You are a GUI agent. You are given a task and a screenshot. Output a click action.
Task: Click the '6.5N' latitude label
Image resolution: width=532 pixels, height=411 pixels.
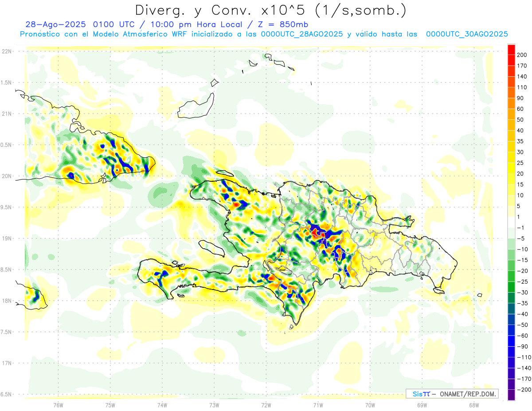click(x=7, y=394)
